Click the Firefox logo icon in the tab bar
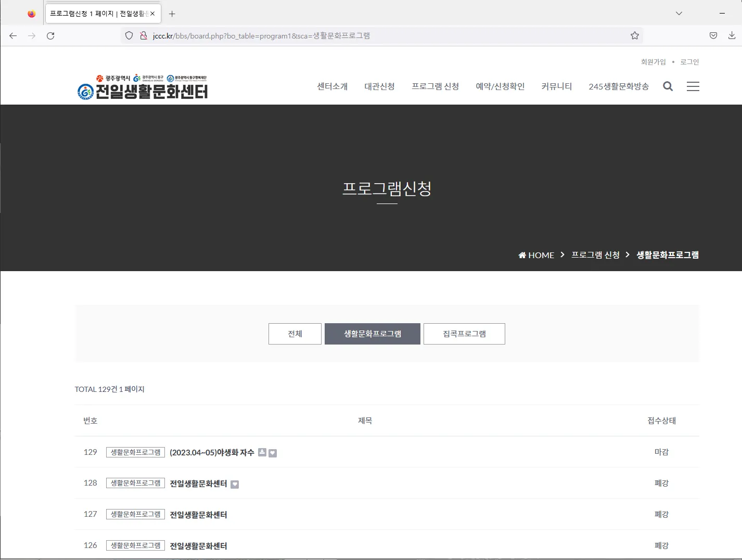 pyautogui.click(x=32, y=14)
